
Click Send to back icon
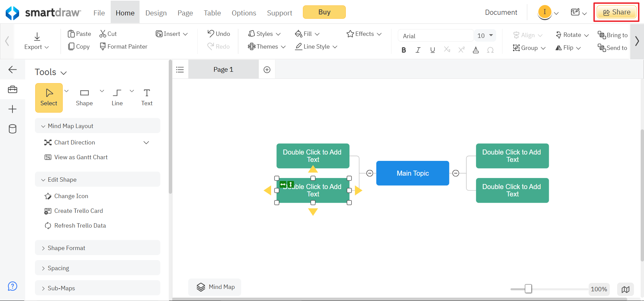pyautogui.click(x=601, y=48)
